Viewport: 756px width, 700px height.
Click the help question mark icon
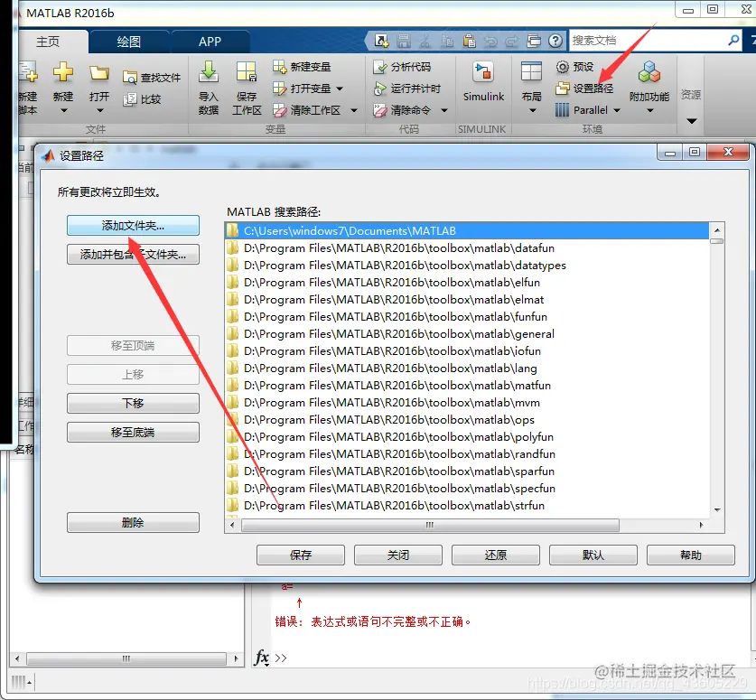[555, 41]
